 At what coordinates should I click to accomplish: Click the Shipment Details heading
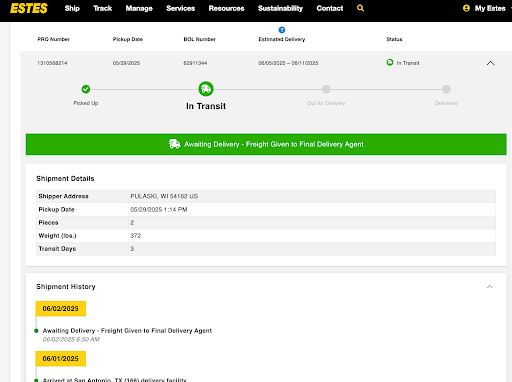[65, 179]
